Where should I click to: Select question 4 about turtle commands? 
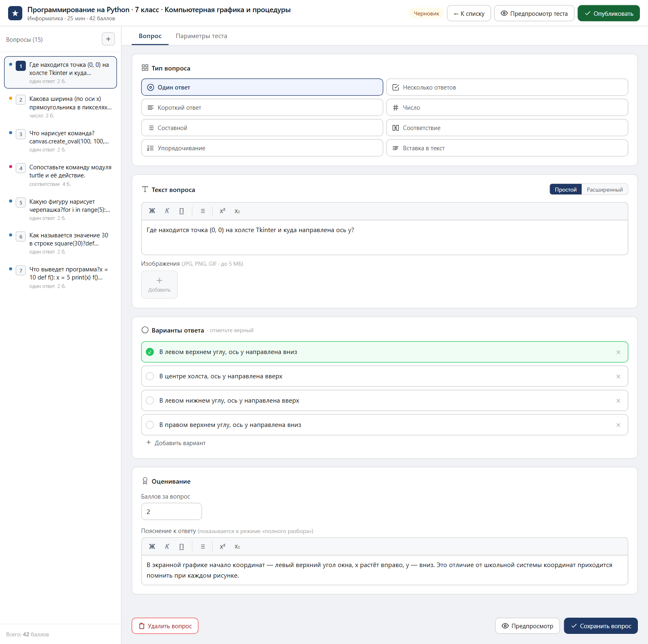coord(60,175)
